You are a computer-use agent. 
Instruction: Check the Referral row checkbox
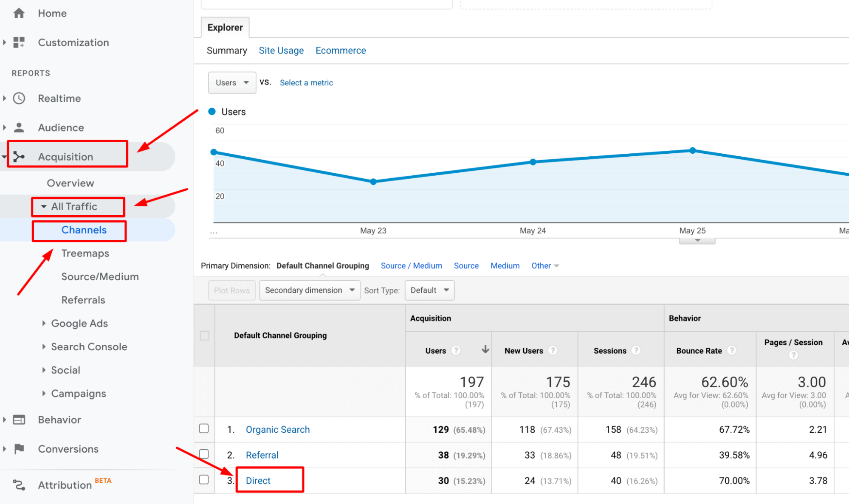point(204,454)
